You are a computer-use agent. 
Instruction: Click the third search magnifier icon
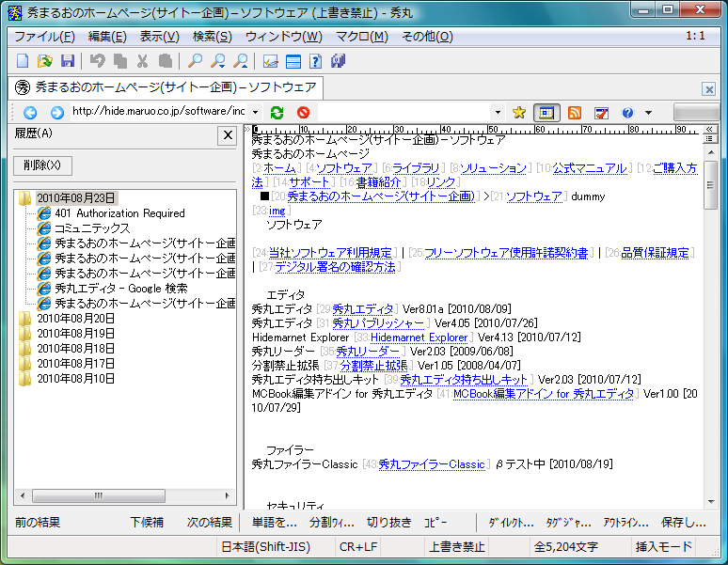click(241, 61)
